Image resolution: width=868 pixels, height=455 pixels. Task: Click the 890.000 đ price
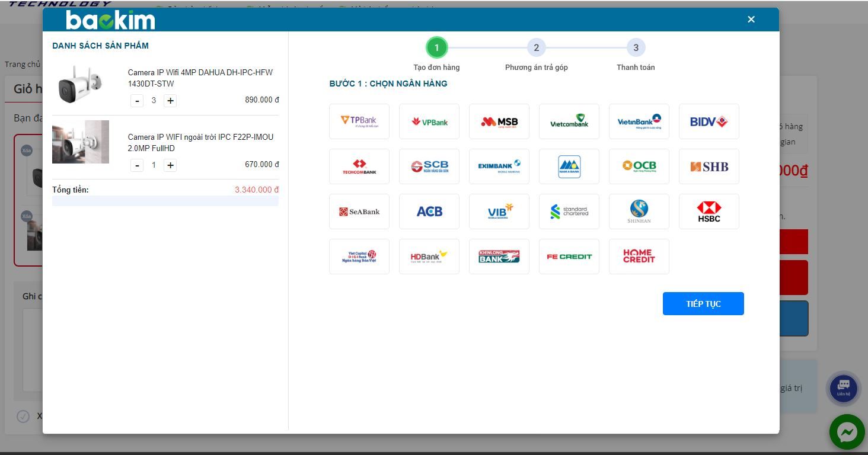(x=262, y=100)
